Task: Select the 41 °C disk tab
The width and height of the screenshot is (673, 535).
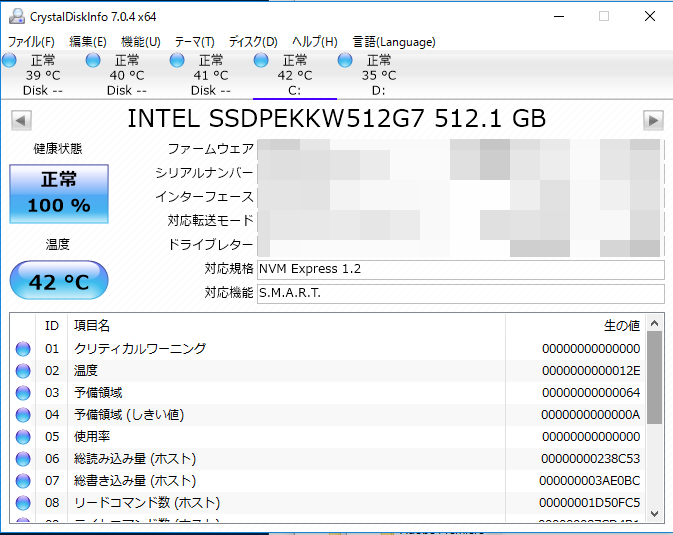Action: [x=210, y=75]
